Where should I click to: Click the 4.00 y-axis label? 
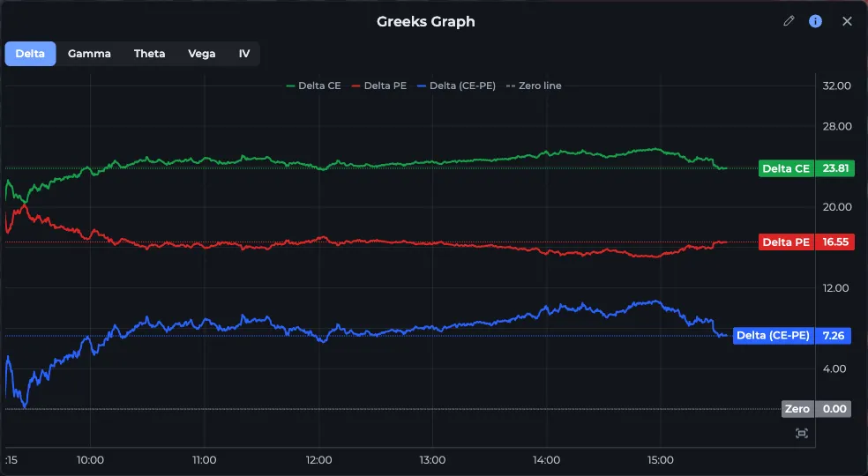pos(834,368)
